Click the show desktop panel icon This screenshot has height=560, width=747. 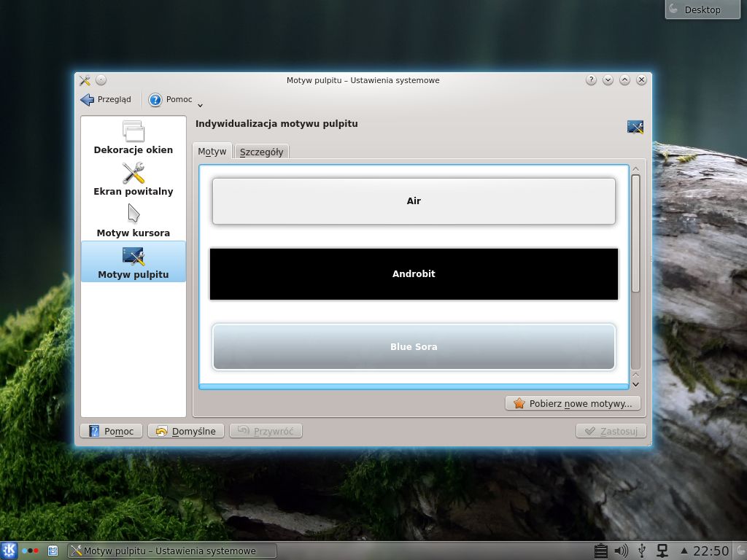[x=53, y=551]
